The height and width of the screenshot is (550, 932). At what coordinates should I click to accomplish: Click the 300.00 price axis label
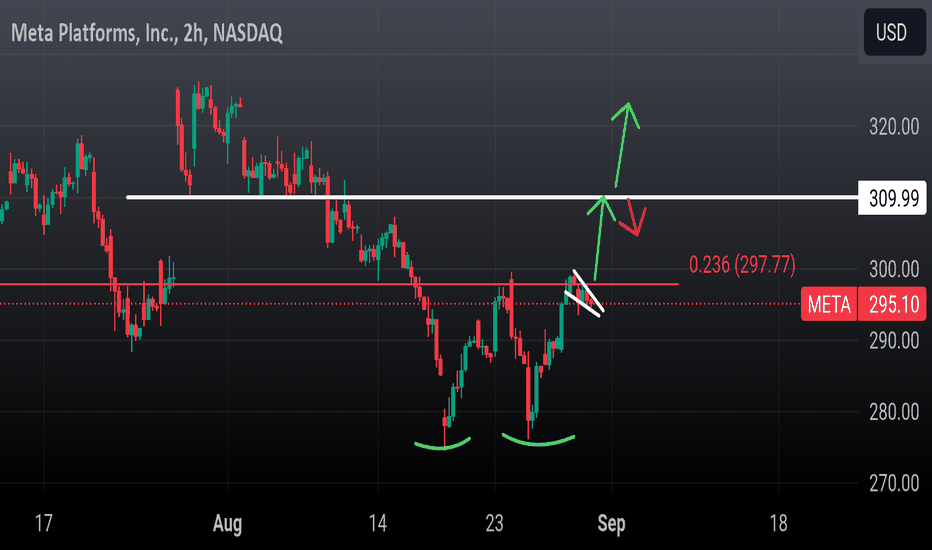894,269
